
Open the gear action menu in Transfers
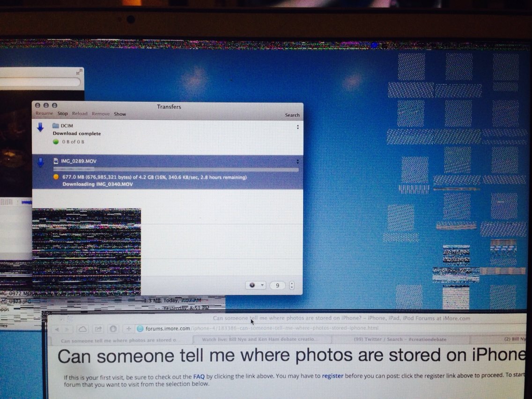click(x=256, y=285)
